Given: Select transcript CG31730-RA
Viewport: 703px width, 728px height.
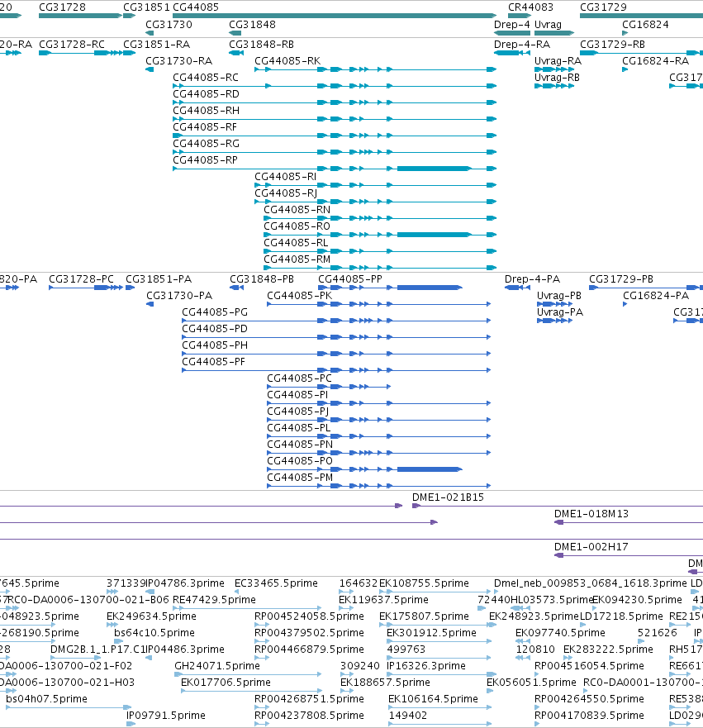Looking at the screenshot, I should [x=178, y=61].
